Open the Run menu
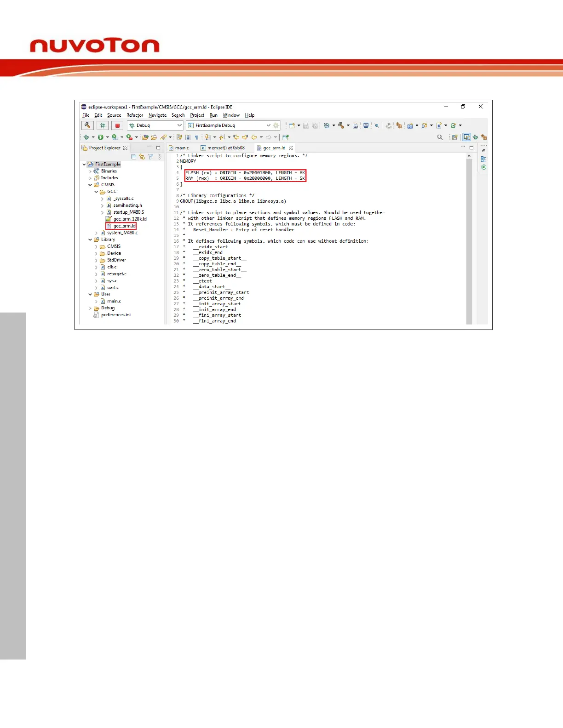 213,115
